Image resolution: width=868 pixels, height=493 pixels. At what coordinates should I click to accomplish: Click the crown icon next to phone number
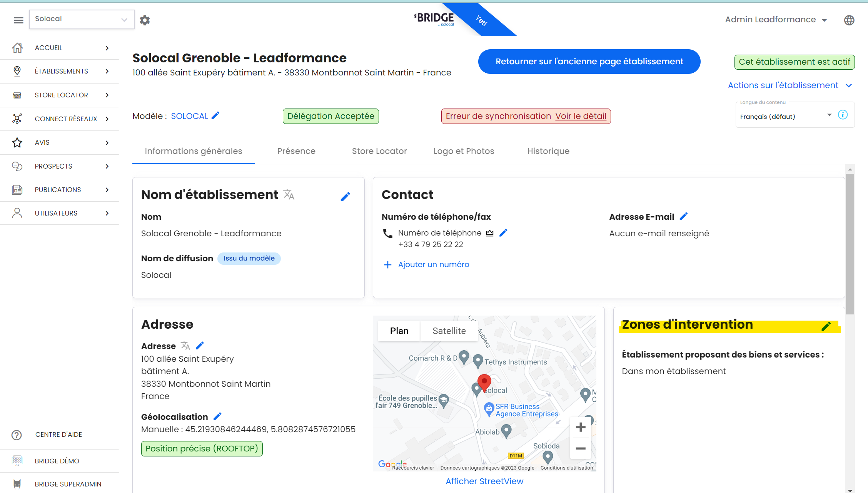[x=489, y=233]
